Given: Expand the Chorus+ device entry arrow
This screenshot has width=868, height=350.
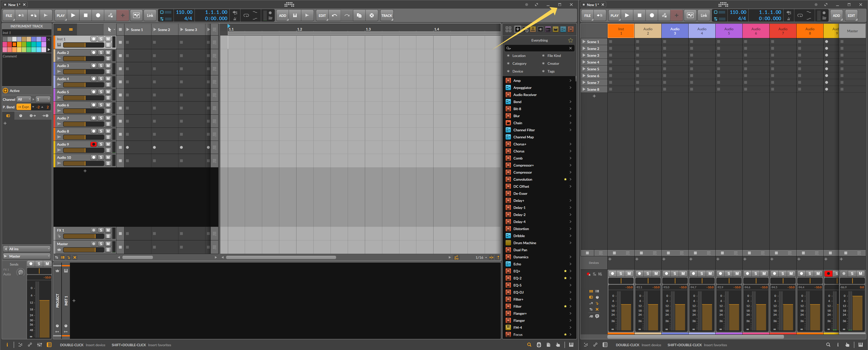Looking at the screenshot, I should (x=570, y=144).
